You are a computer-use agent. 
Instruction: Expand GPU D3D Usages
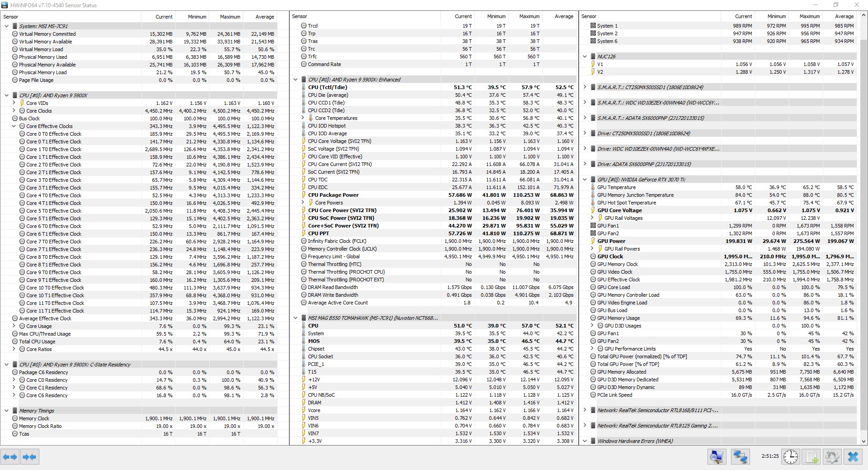point(592,326)
